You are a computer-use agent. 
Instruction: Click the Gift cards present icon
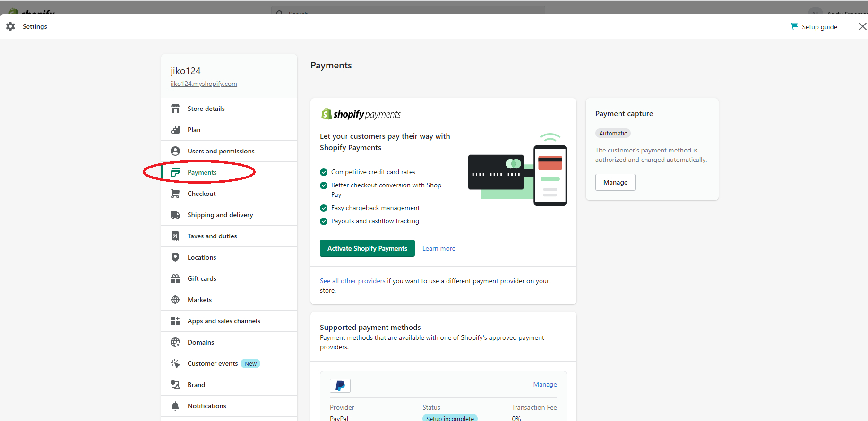pyautogui.click(x=175, y=278)
